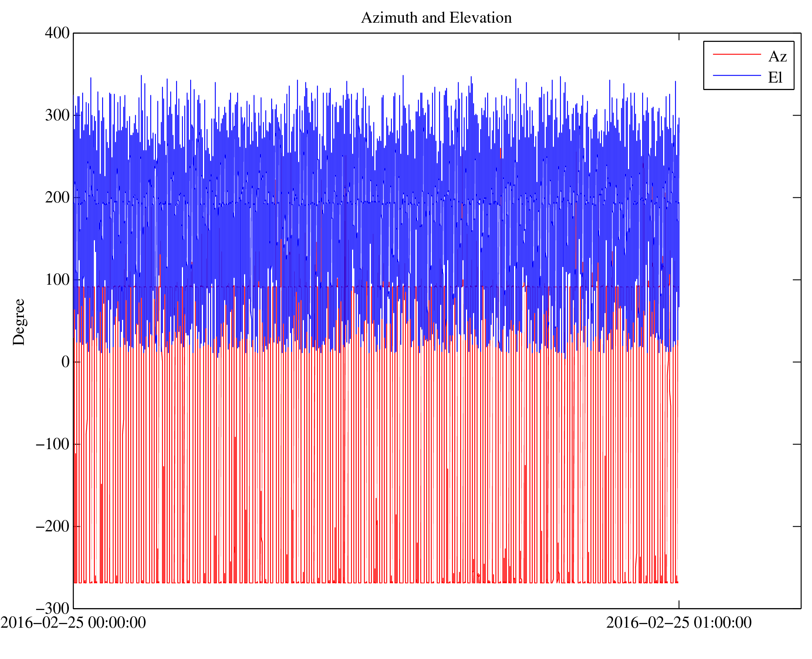Click the −300 y-axis tick label
The width and height of the screenshot is (812, 659).
point(52,608)
